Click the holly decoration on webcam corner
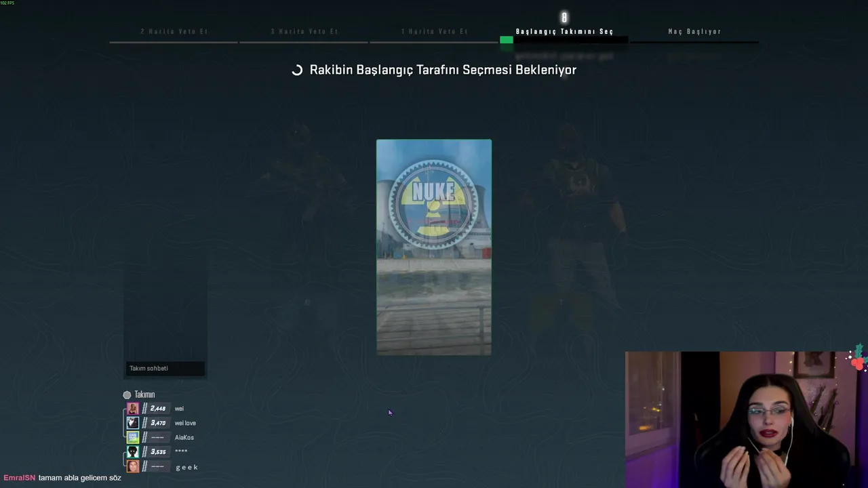The height and width of the screenshot is (488, 868). 857,358
